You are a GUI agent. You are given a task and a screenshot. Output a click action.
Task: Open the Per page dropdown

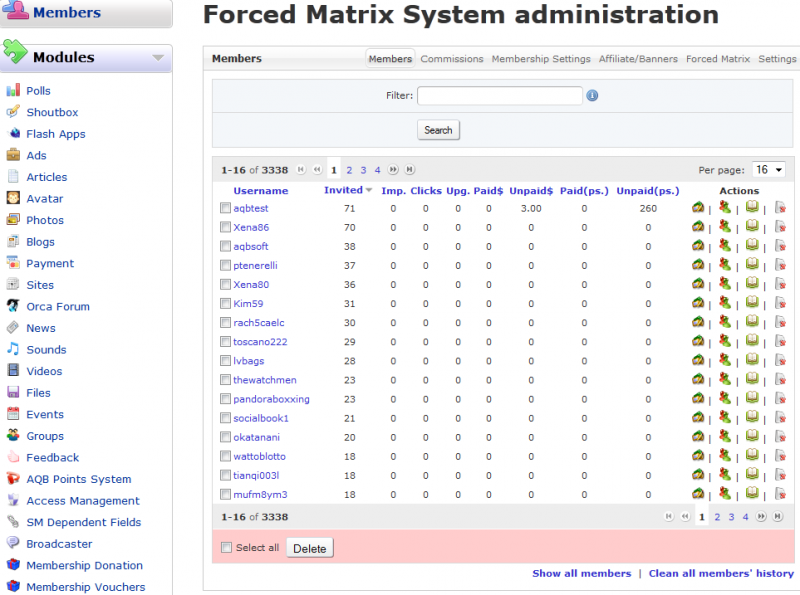(769, 170)
